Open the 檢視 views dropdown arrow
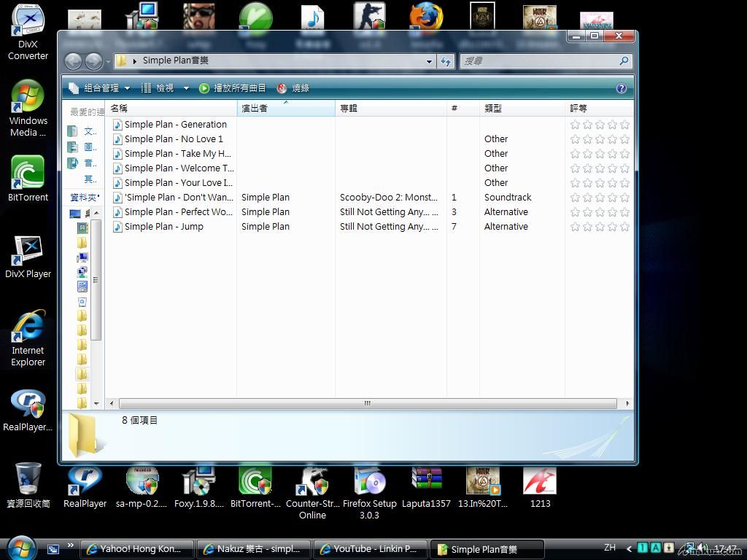Viewport: 747px width, 560px height. pos(186,88)
